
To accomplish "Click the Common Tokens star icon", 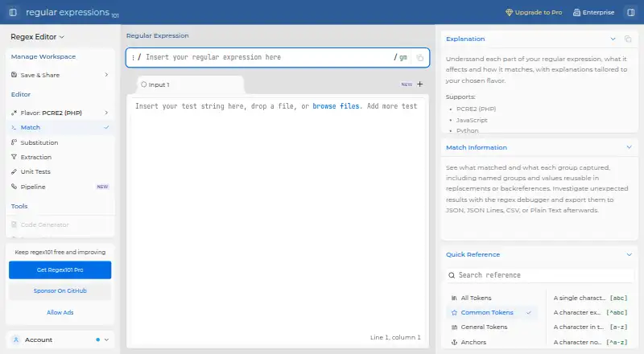I will (454, 312).
